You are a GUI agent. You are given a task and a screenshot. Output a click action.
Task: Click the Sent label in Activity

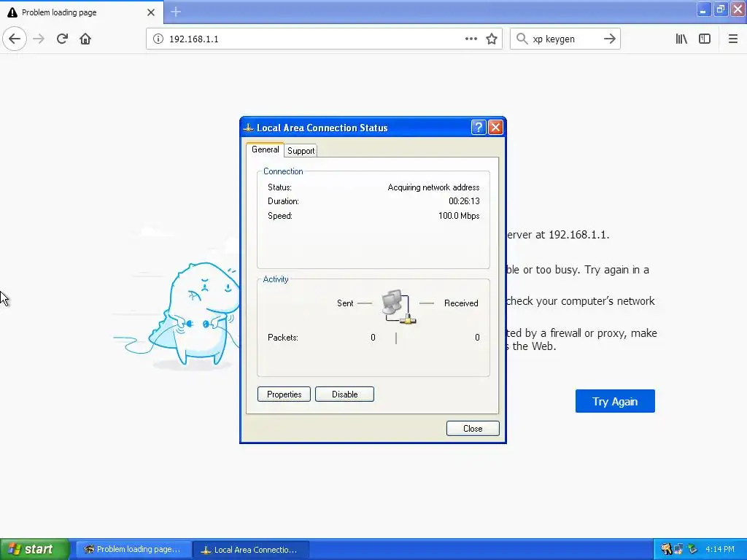pyautogui.click(x=345, y=303)
